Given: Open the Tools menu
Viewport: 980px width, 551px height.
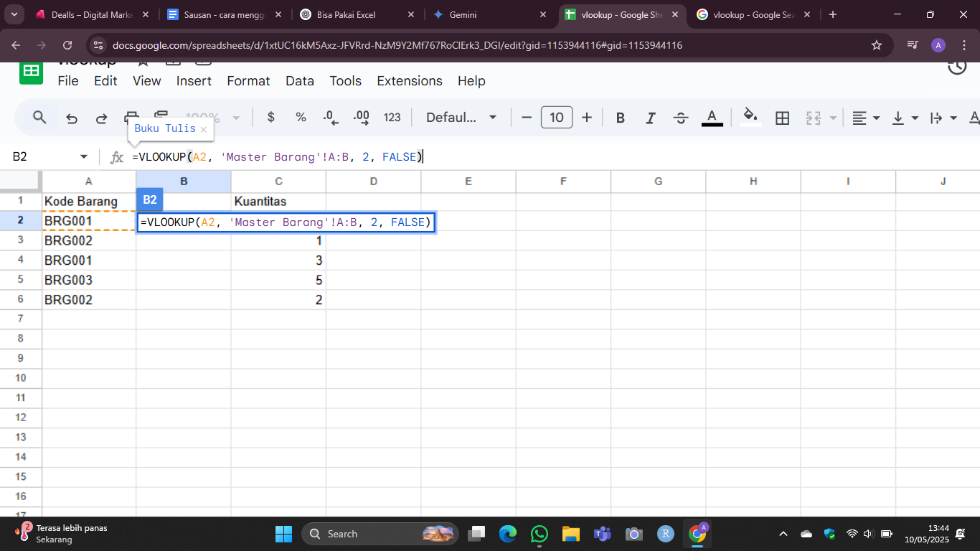Looking at the screenshot, I should coord(345,81).
